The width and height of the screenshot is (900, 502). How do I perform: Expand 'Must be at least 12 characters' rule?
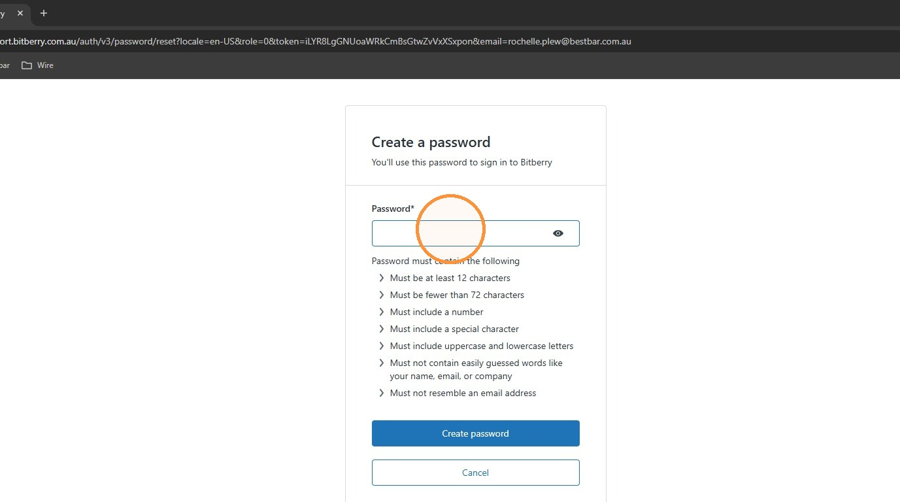(381, 278)
